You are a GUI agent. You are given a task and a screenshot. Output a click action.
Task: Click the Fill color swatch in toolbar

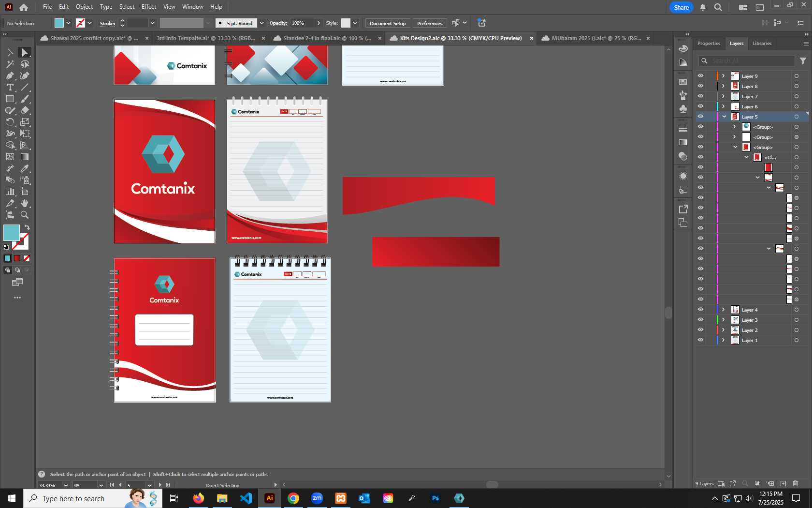click(x=11, y=233)
